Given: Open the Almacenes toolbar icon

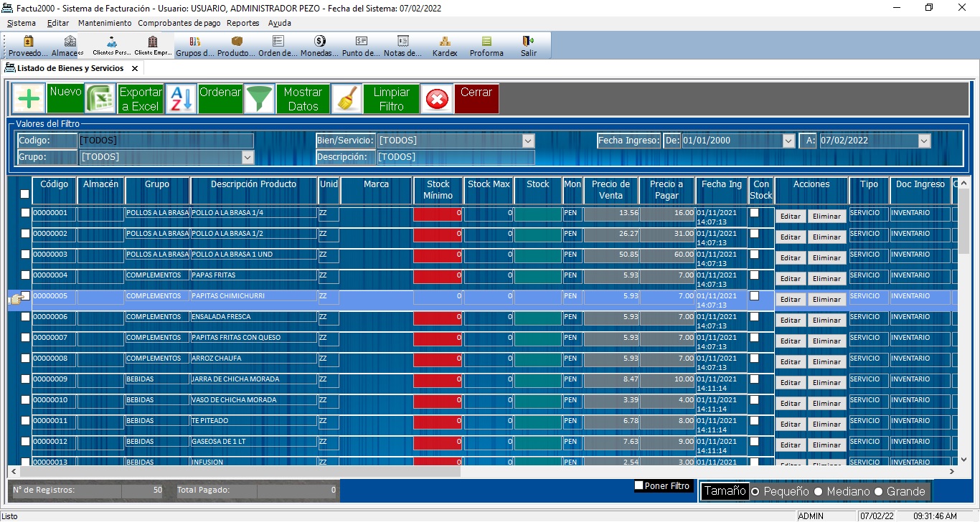Looking at the screenshot, I should 70,46.
